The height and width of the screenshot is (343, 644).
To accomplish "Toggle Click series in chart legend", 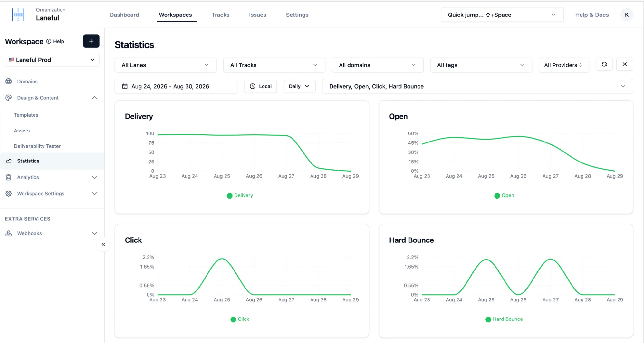I will tap(240, 319).
